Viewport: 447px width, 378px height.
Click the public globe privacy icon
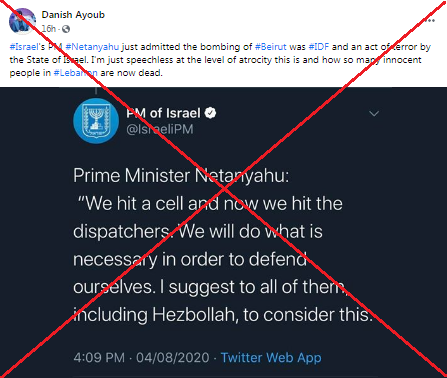[66, 29]
